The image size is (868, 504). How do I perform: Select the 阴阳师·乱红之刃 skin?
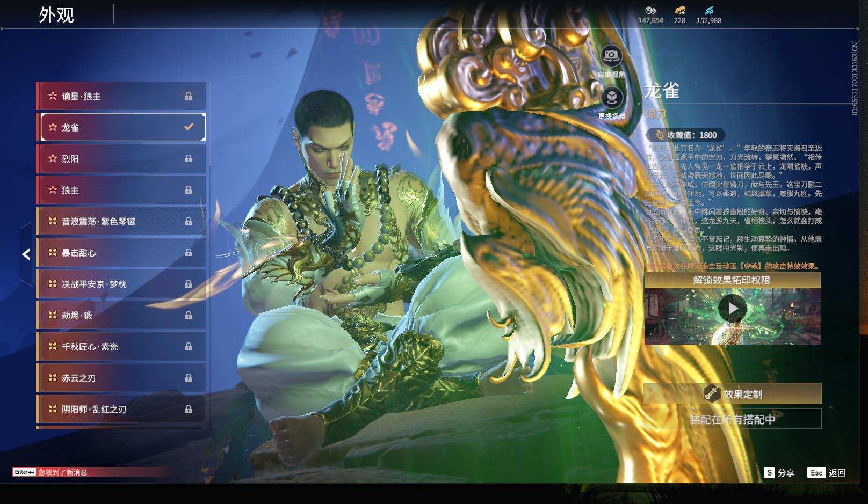(121, 409)
